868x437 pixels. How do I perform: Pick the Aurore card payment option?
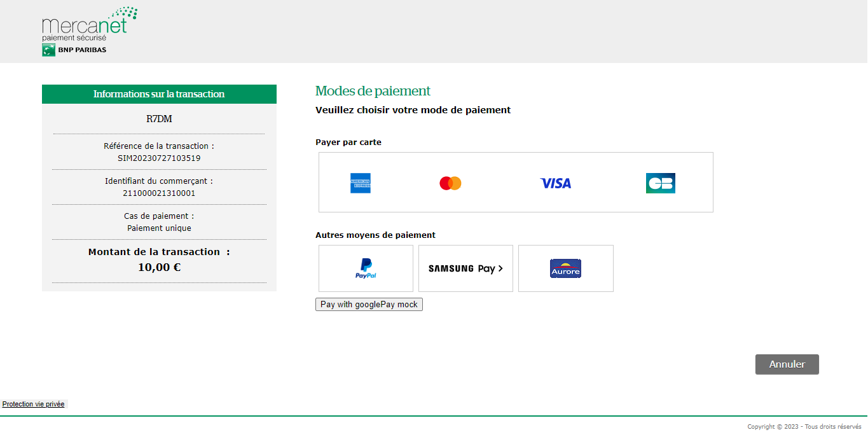[565, 268]
